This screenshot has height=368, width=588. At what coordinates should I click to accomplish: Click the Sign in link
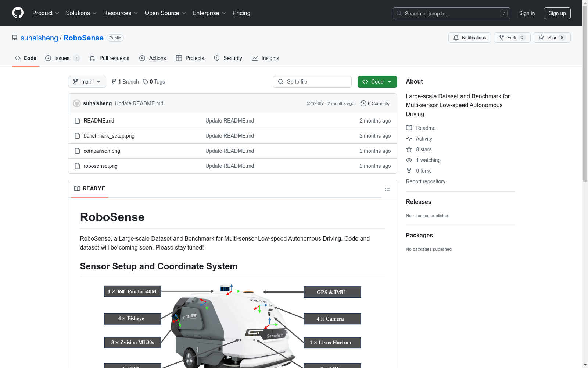tap(527, 13)
